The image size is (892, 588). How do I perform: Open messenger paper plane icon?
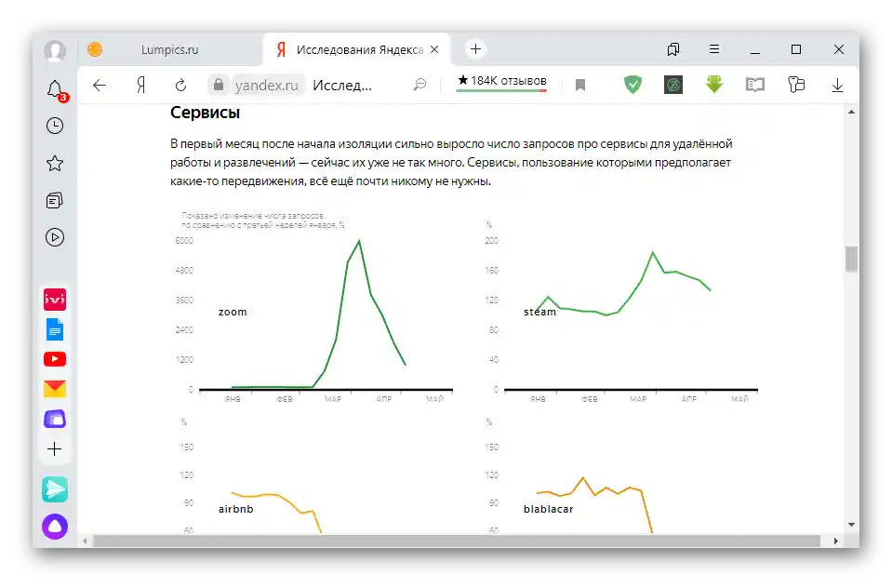tap(55, 489)
